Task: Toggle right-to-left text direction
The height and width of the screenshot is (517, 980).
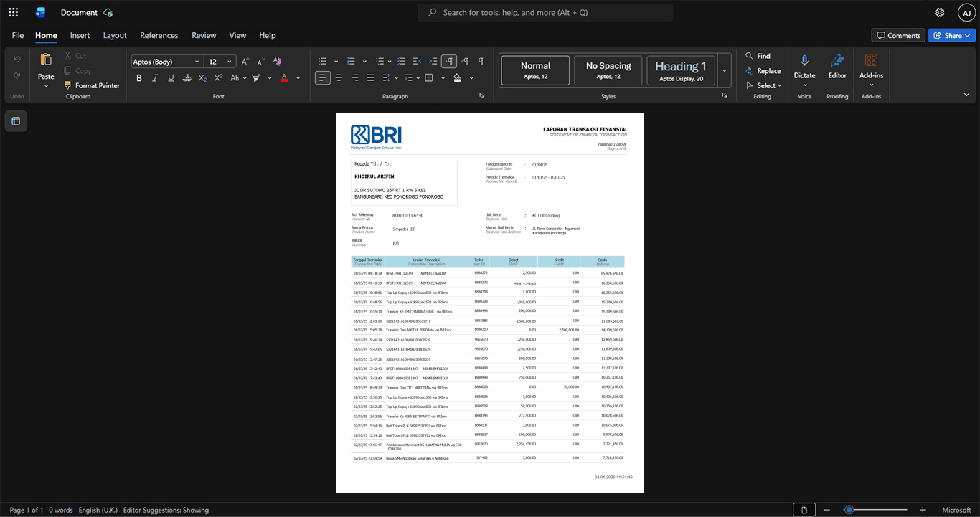Action: coord(465,62)
